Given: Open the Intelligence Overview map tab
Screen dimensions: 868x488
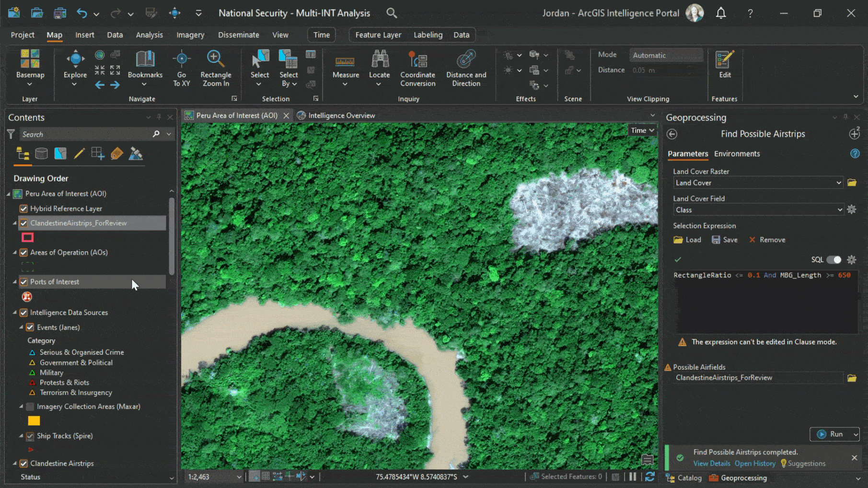Looking at the screenshot, I should point(341,116).
